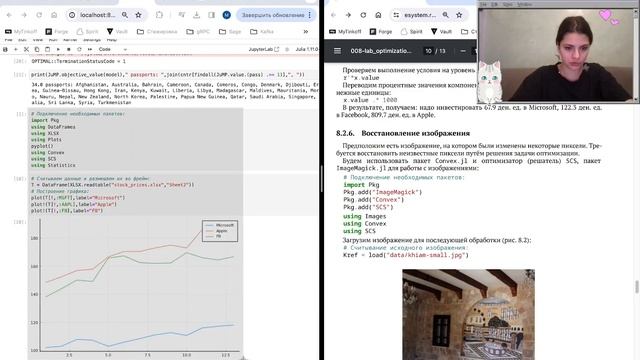The height and width of the screenshot is (360, 640).
Task: Click the Microsoft entry in plot legend
Action: [220, 225]
